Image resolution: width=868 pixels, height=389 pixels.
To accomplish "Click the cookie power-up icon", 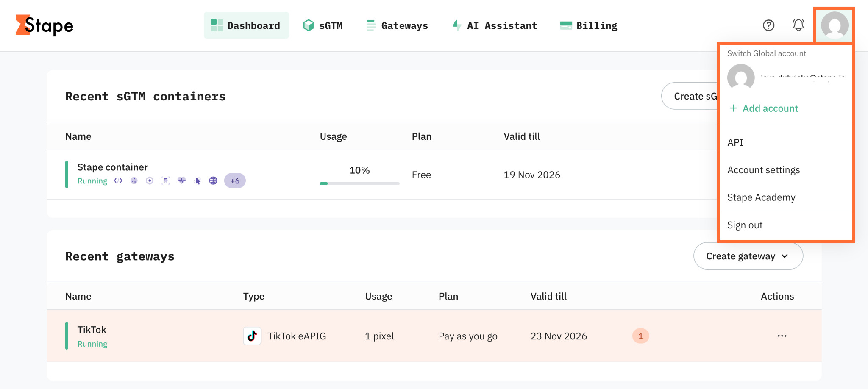I will coord(134,181).
